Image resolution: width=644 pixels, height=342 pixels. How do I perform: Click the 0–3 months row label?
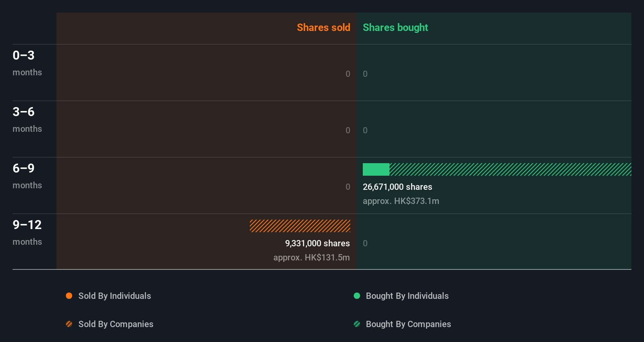tap(27, 63)
